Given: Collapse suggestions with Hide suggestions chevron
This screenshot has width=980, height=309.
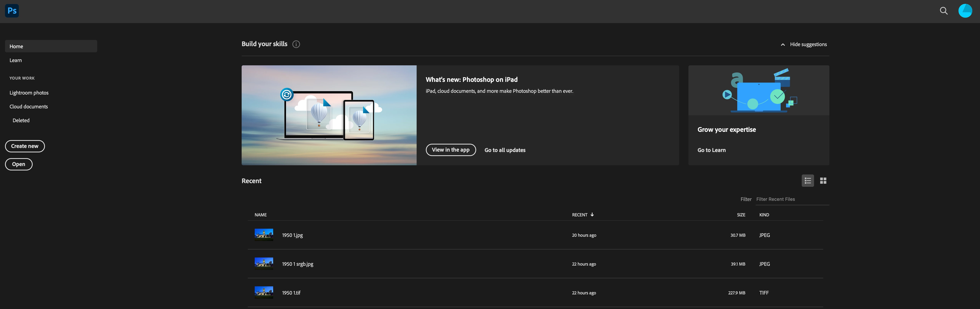Looking at the screenshot, I should point(783,45).
